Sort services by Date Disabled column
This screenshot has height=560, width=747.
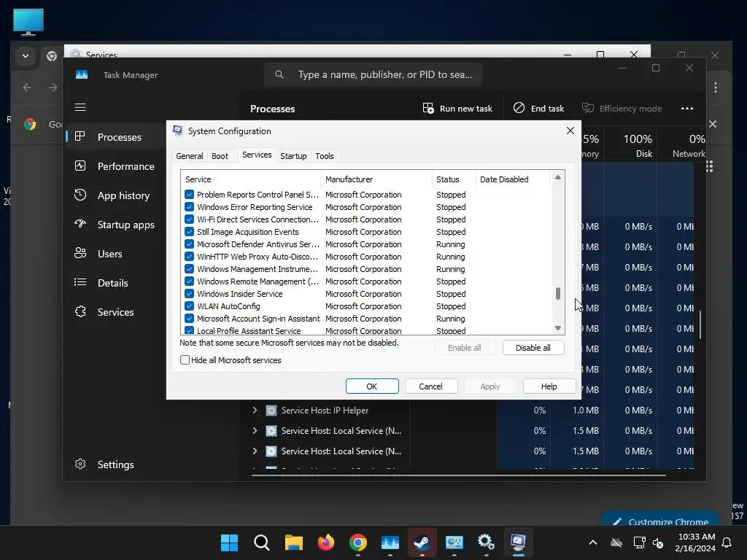(x=514, y=179)
